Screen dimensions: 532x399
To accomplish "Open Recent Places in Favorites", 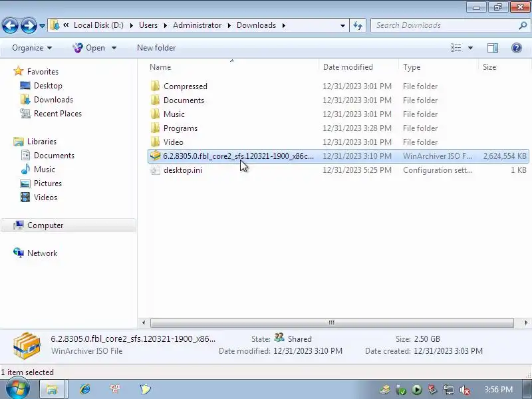I will pos(58,114).
